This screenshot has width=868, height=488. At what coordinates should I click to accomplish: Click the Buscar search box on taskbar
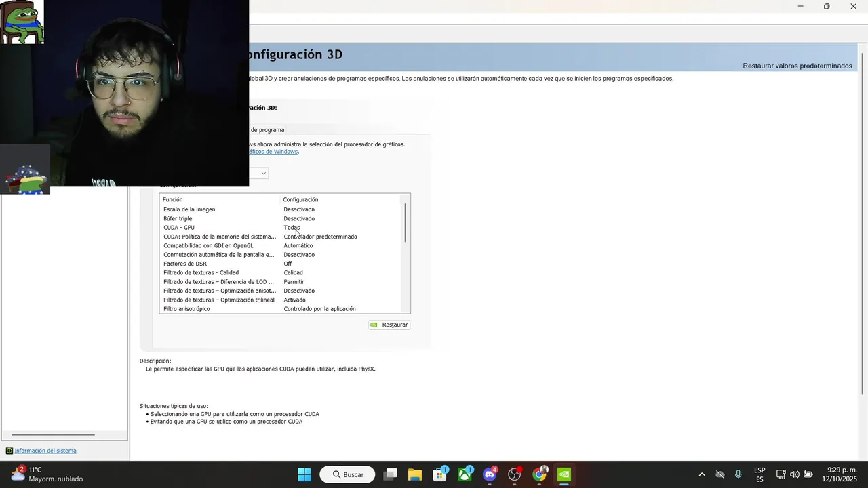[347, 474]
